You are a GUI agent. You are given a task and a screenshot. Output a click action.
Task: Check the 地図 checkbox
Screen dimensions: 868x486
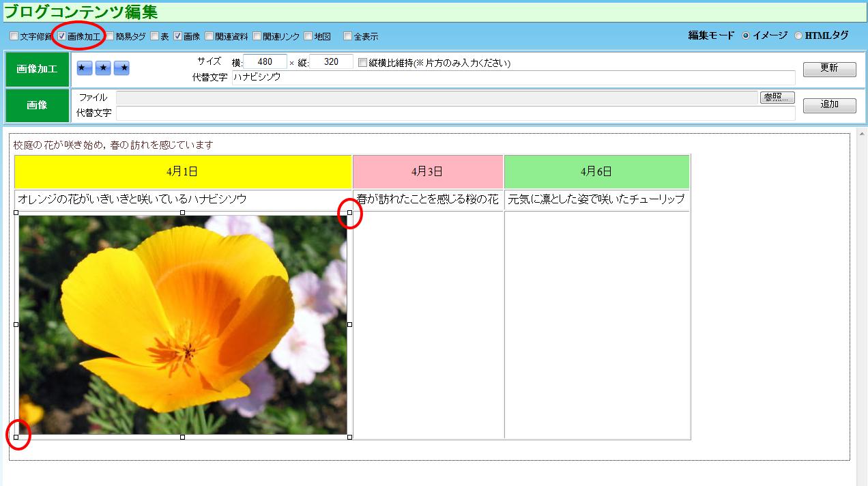click(308, 36)
